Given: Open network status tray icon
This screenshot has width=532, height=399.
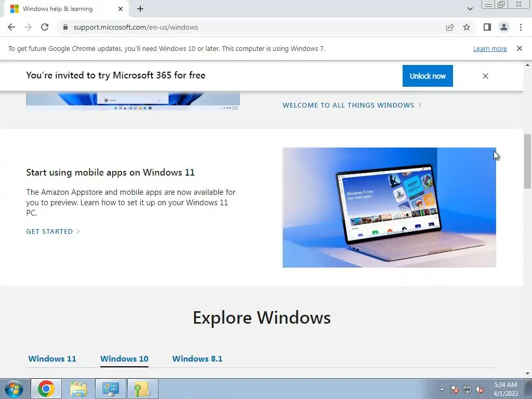Looking at the screenshot, I should (x=467, y=389).
